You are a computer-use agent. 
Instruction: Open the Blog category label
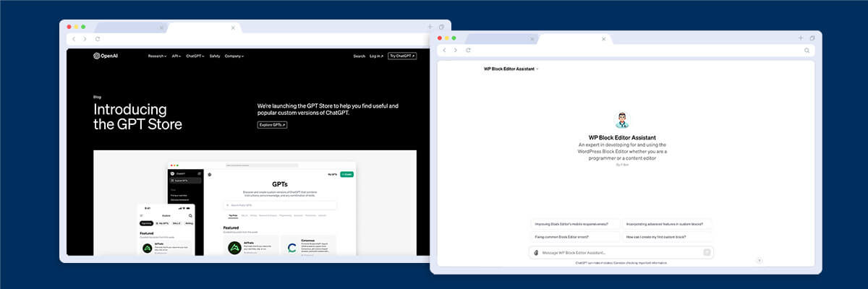pyautogui.click(x=97, y=97)
